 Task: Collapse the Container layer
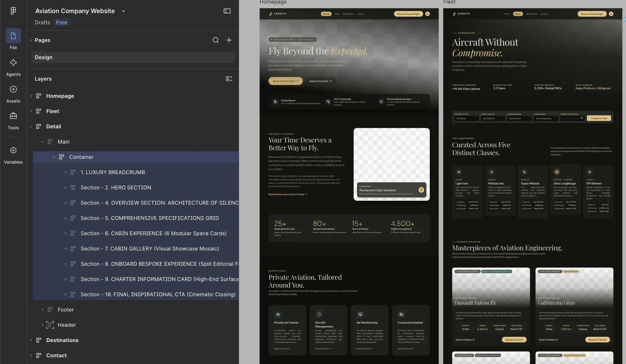[54, 157]
